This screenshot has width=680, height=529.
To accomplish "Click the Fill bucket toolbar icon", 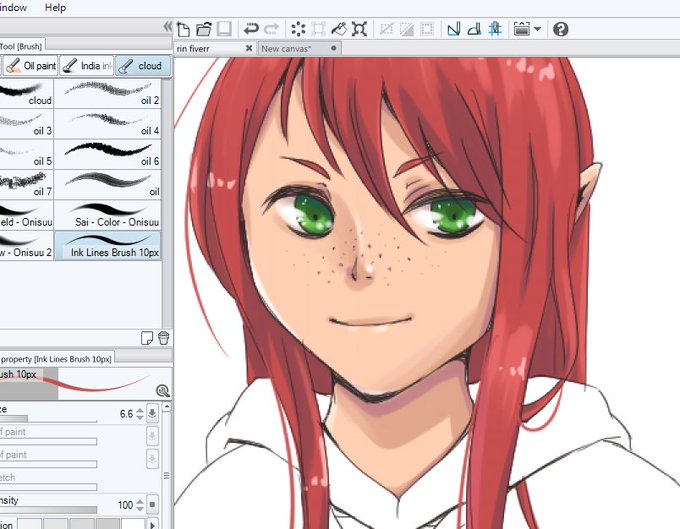I will [x=339, y=29].
